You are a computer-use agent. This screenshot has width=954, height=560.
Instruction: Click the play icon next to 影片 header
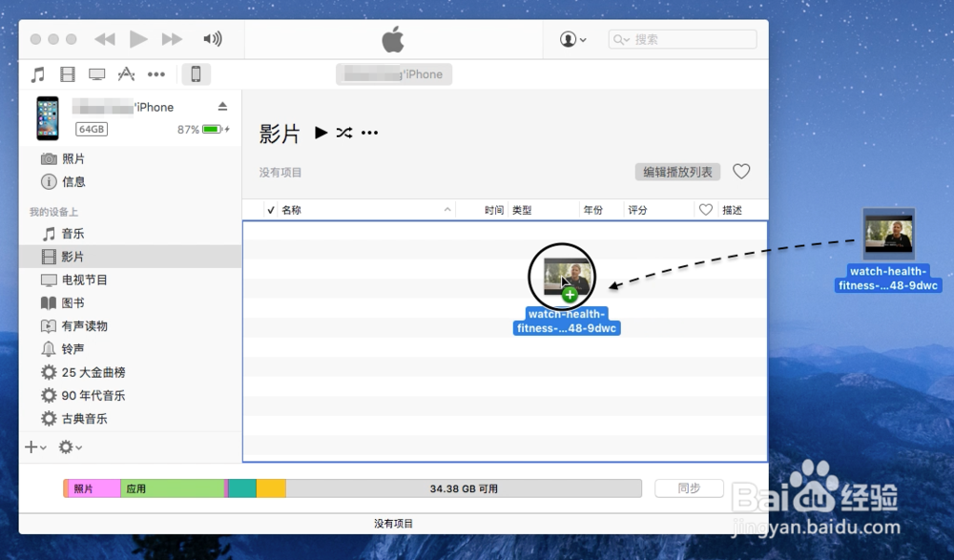click(x=321, y=133)
